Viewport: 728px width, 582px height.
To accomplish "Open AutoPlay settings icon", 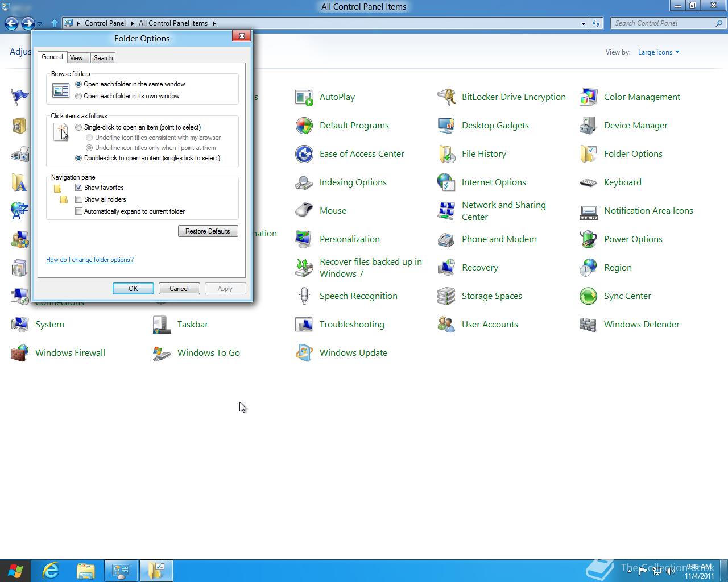I will click(x=337, y=97).
